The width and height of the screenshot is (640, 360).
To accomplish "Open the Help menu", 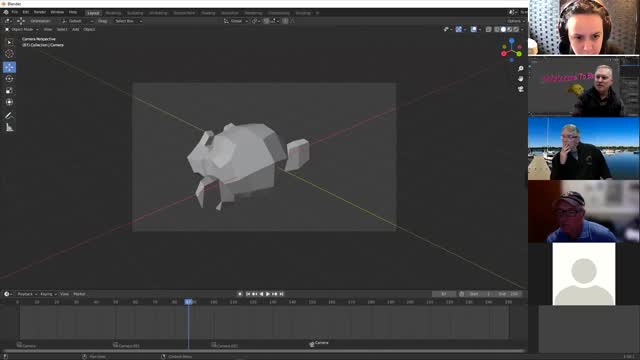I will coord(73,13).
